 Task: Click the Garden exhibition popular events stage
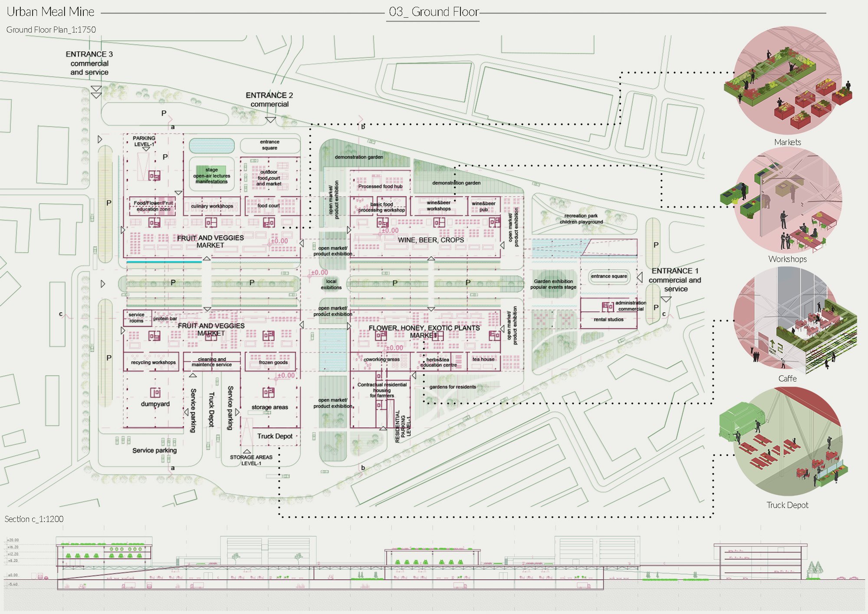tap(553, 284)
